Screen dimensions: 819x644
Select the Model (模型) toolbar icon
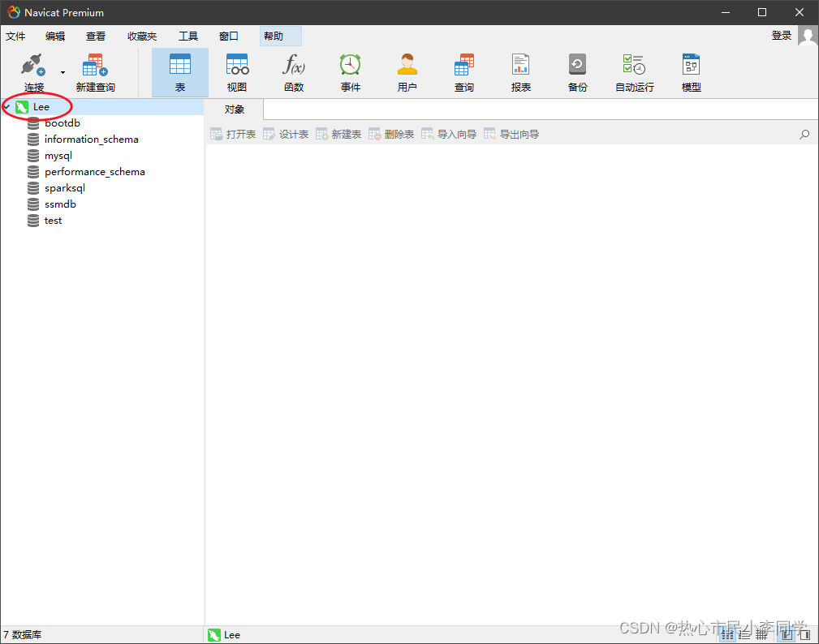pos(691,72)
